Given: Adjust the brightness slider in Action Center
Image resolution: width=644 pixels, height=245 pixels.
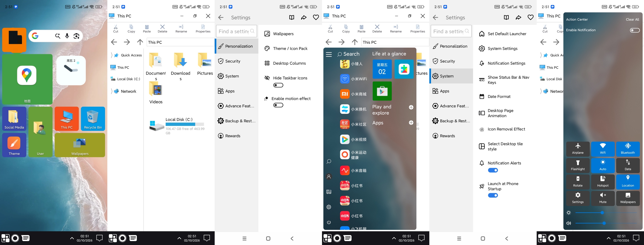Looking at the screenshot, I should point(606,213).
